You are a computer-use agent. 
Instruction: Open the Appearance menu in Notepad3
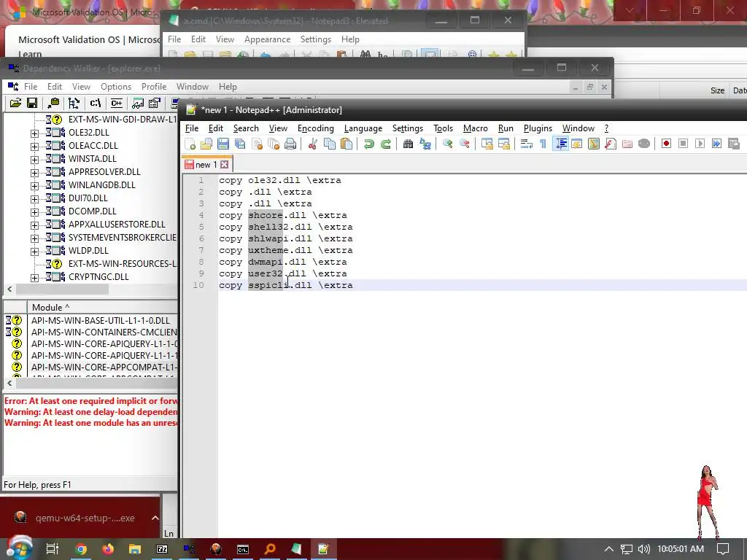click(x=267, y=39)
